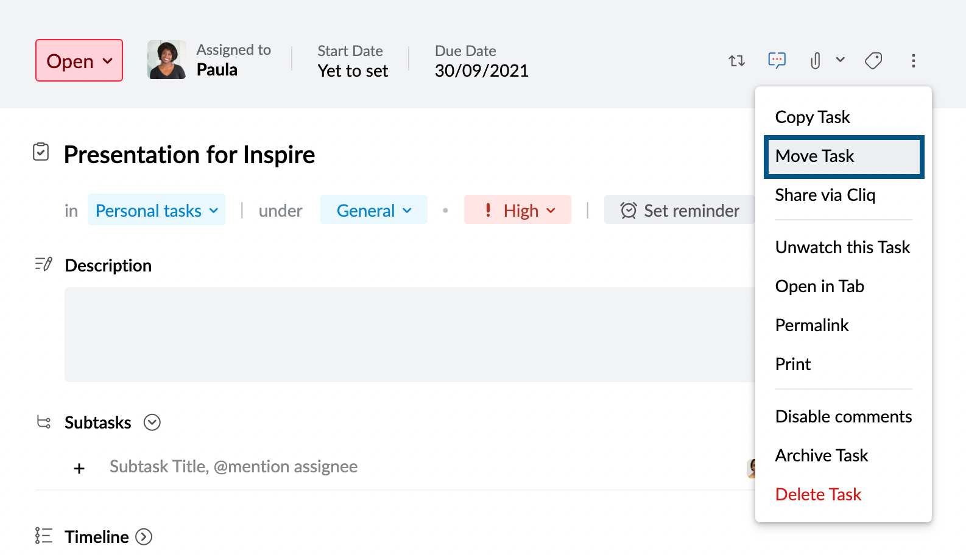Change the High priority dropdown
The image size is (966, 560).
tap(518, 211)
